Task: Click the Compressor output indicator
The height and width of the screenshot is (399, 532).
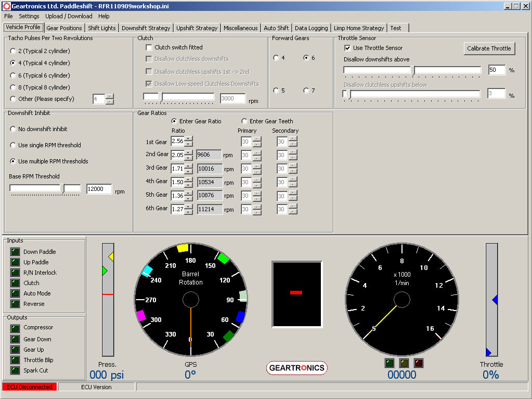Action: (15, 328)
